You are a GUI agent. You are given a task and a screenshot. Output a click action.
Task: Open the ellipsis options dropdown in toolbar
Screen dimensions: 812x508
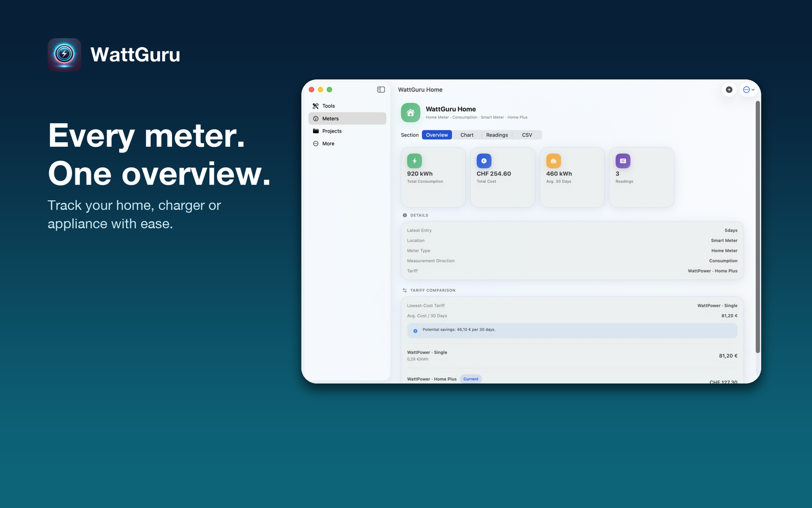749,89
